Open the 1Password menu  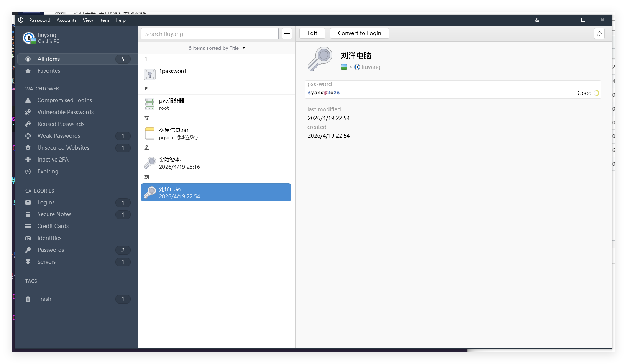(x=38, y=20)
